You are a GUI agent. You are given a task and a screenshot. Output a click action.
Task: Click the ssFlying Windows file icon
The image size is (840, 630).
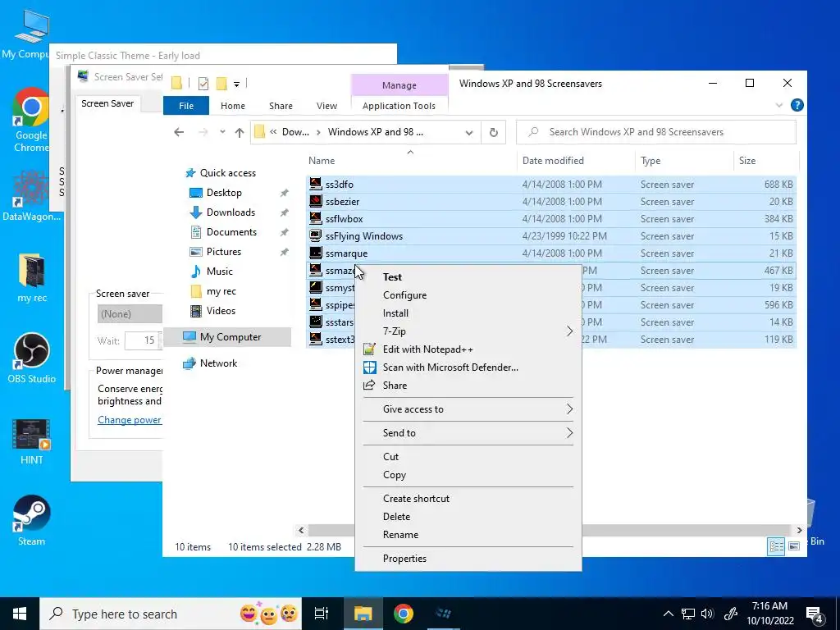316,235
